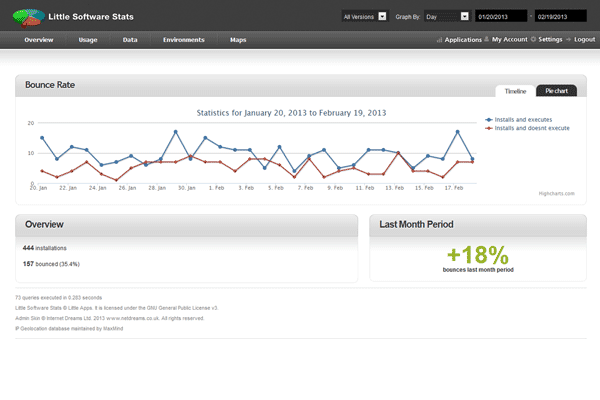Open the All Versions dropdown

[x=364, y=17]
